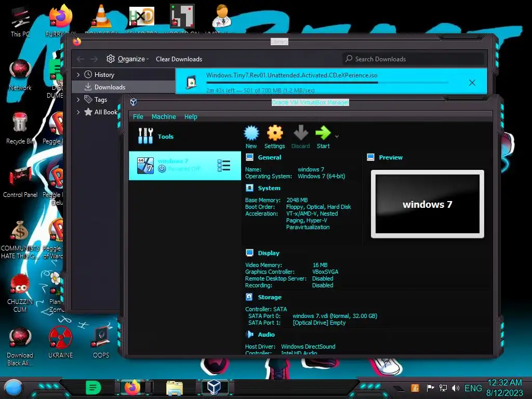532x399 pixels.
Task: Open the VirtualBox Help menu
Action: tap(191, 117)
